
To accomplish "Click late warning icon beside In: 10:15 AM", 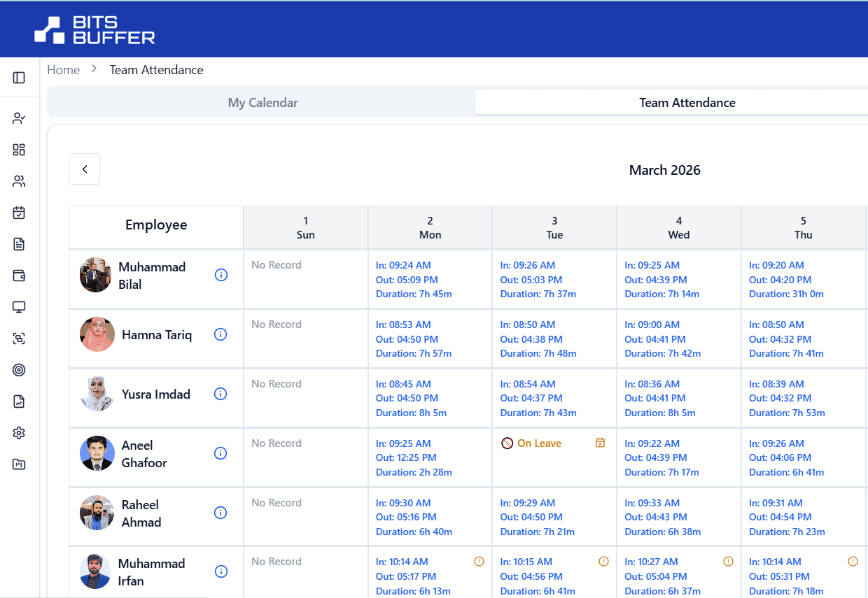I will click(603, 561).
